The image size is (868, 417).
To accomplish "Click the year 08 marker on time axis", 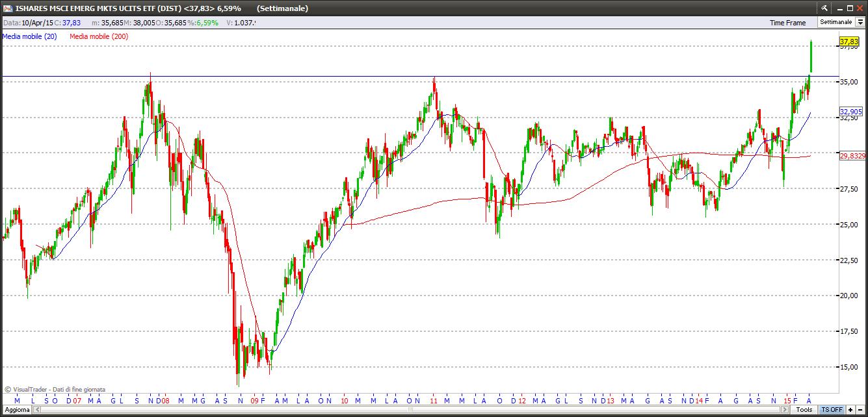I will point(165,401).
